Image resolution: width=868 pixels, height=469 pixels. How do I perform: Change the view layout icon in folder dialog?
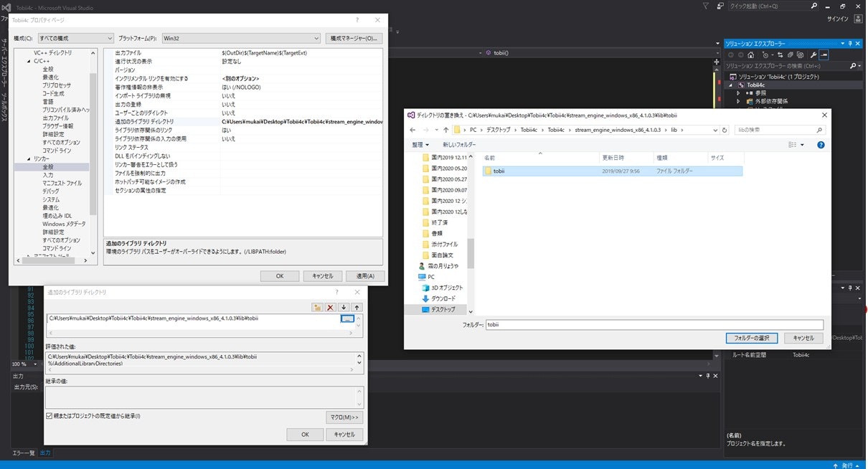793,144
